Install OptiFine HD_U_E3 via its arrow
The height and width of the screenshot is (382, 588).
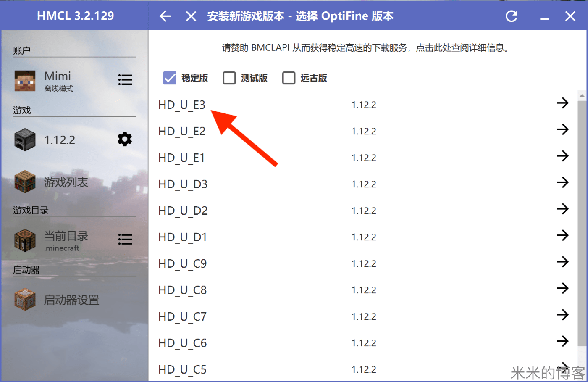(563, 103)
